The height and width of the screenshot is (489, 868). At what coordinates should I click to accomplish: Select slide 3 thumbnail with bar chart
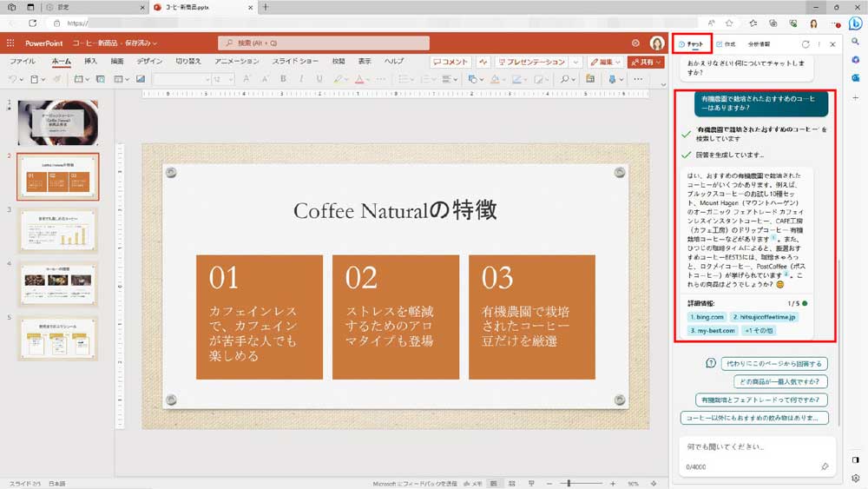[58, 230]
